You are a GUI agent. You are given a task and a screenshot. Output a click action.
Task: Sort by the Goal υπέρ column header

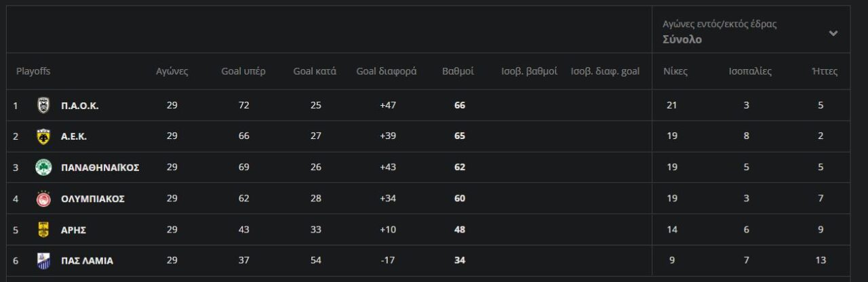point(243,71)
